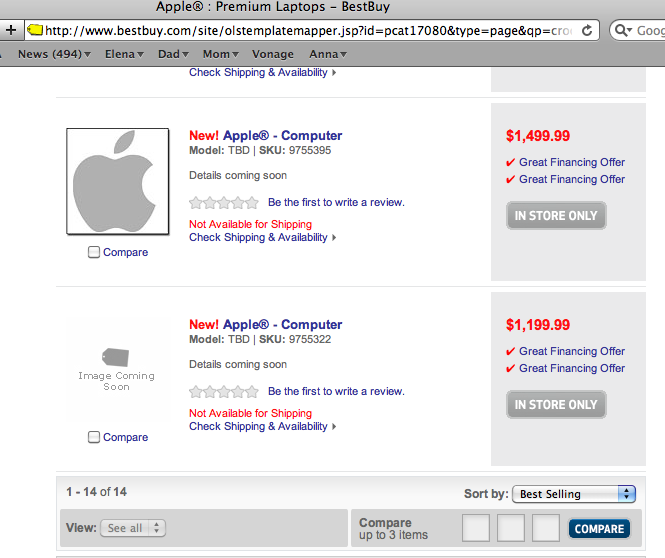This screenshot has height=558, width=665.
Task: Click the topmost Check Shipping & Availability link
Action: (x=263, y=73)
